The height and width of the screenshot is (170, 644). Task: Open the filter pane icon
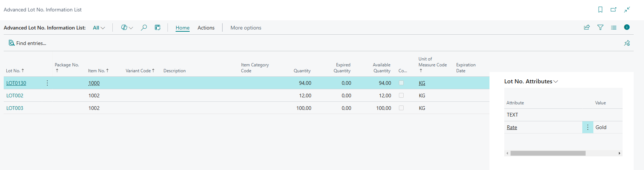(x=600, y=27)
